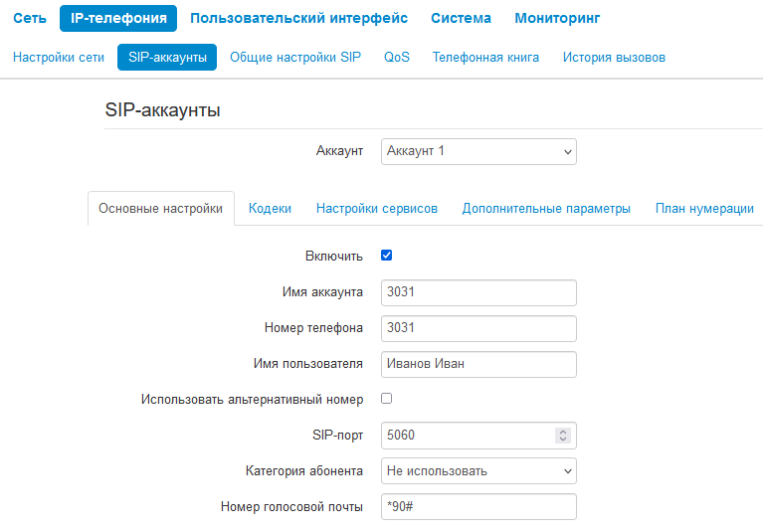Focus the Номер голосовой почты field
Viewport: 763px width, 532px height.
[x=478, y=507]
